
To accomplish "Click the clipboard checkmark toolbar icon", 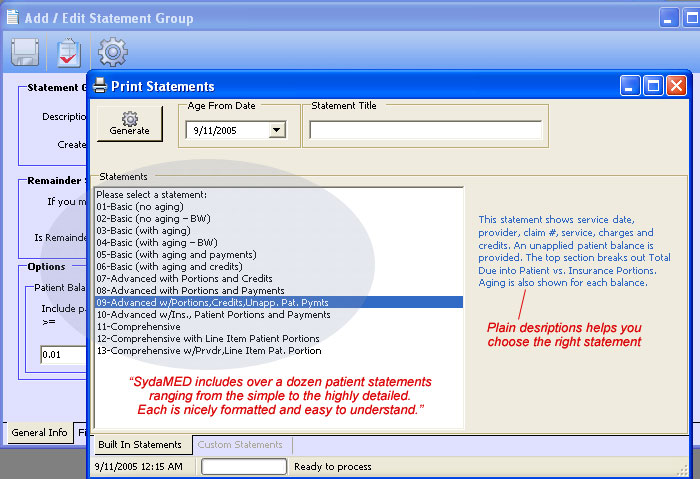I will point(68,53).
